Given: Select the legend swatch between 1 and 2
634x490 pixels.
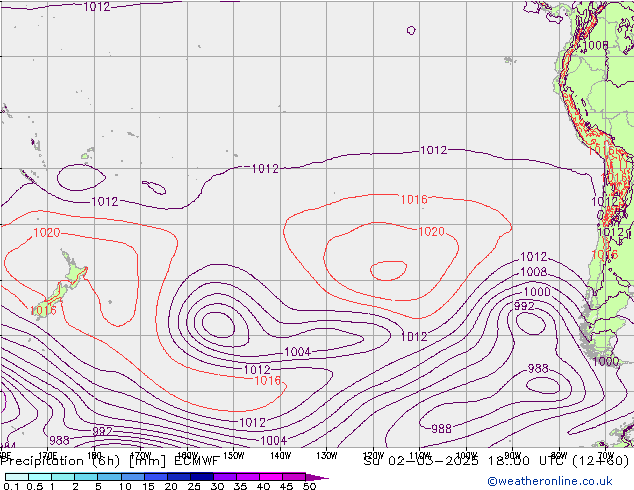Looking at the screenshot, I should tap(63, 477).
